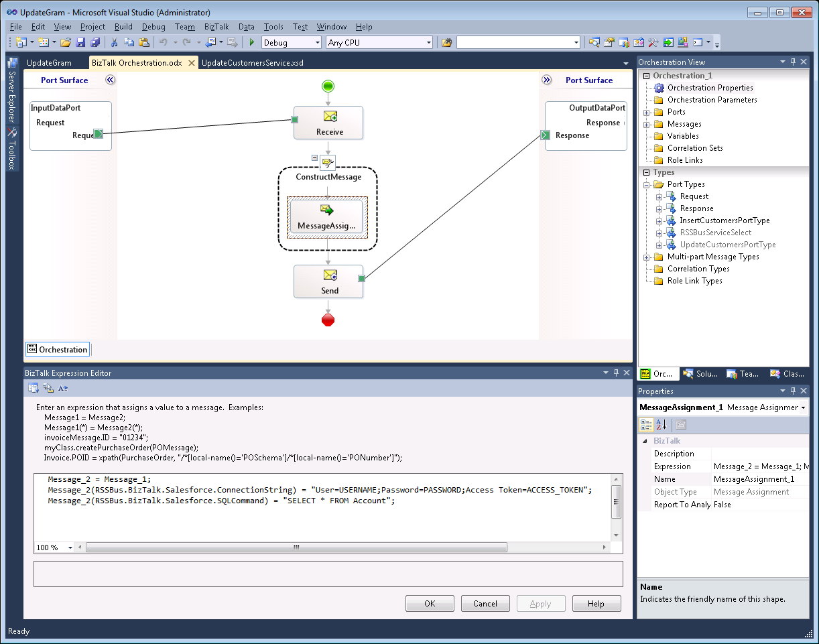Click the expression editor vertical scrollbar

pyautogui.click(x=617, y=501)
